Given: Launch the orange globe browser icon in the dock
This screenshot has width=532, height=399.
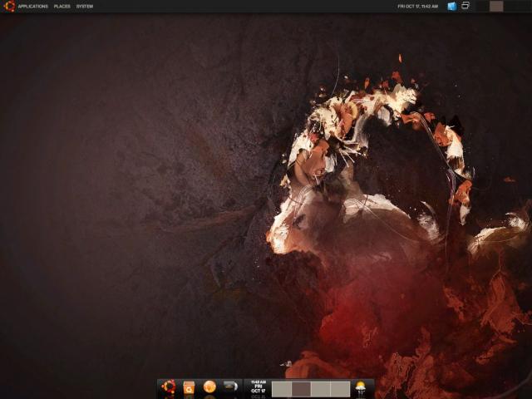Looking at the screenshot, I should pyautogui.click(x=209, y=387).
